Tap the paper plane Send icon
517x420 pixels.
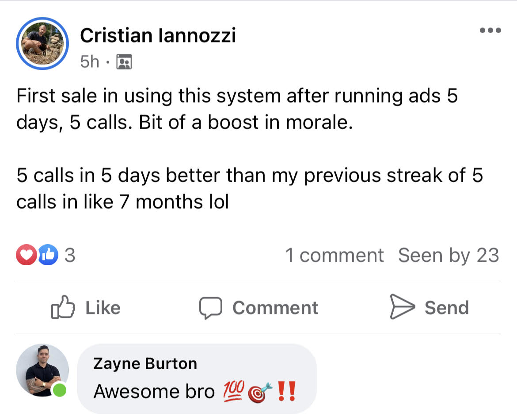pyautogui.click(x=402, y=307)
